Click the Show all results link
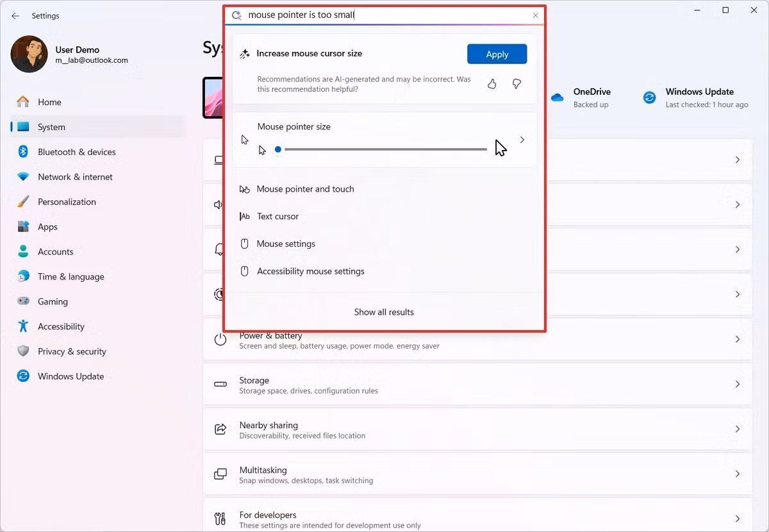 coord(383,312)
